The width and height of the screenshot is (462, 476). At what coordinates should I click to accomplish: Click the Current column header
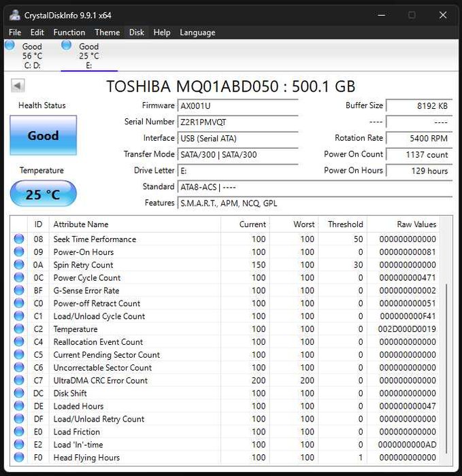[245, 224]
